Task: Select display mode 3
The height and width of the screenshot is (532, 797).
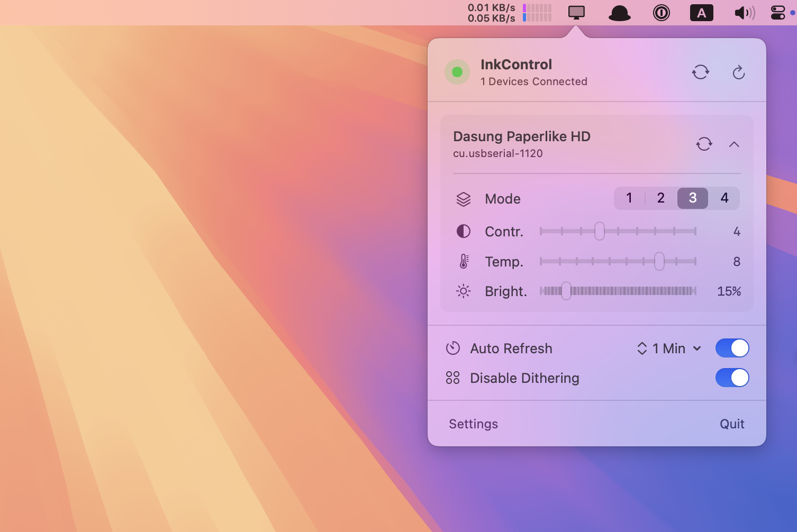Action: click(x=693, y=198)
